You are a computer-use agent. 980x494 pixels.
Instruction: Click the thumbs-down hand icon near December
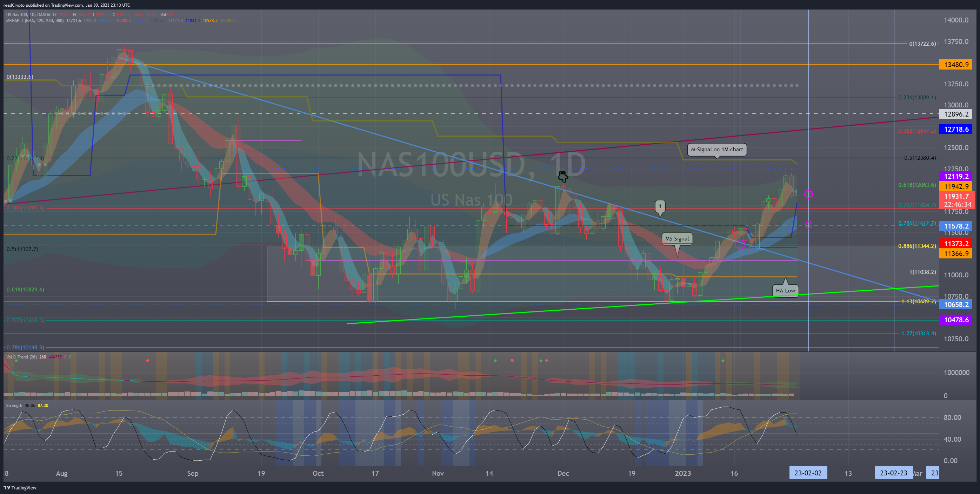563,177
